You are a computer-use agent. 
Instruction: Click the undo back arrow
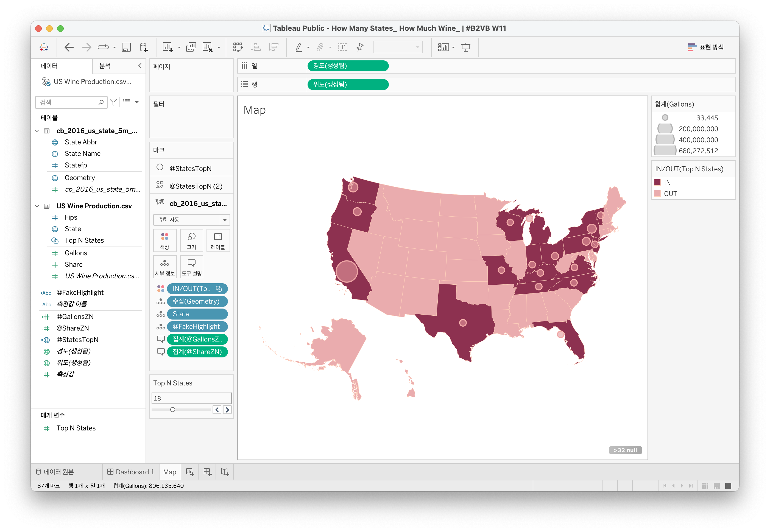tap(69, 47)
